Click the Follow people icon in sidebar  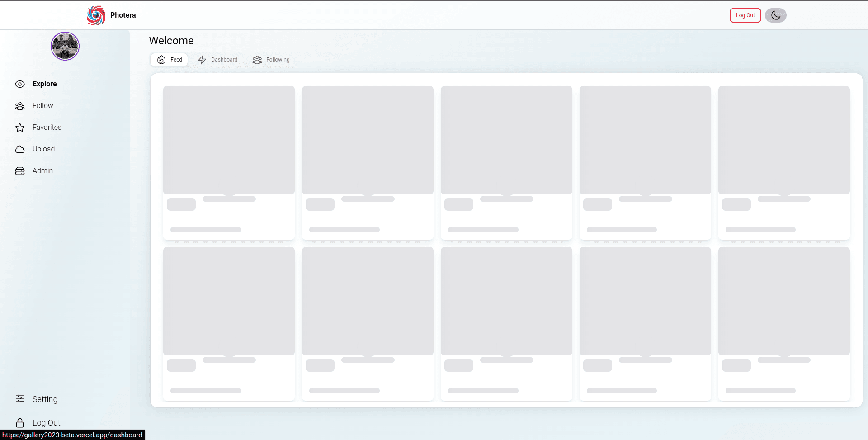pos(20,106)
